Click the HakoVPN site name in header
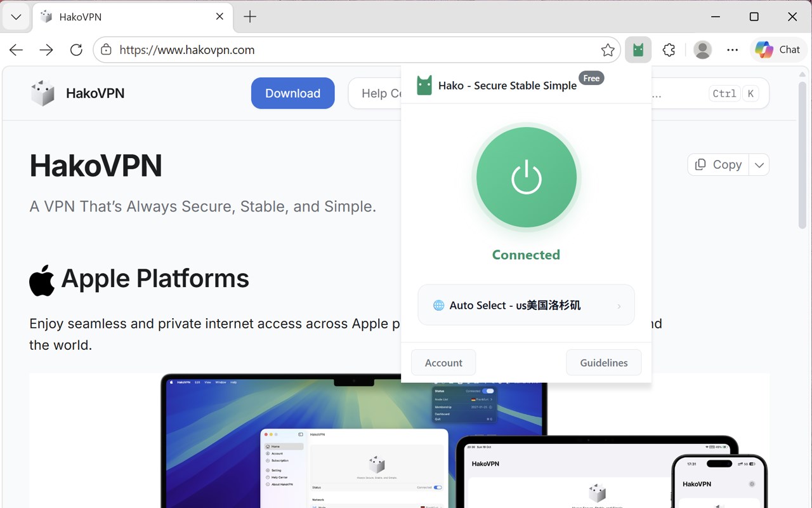The width and height of the screenshot is (812, 508). (95, 93)
